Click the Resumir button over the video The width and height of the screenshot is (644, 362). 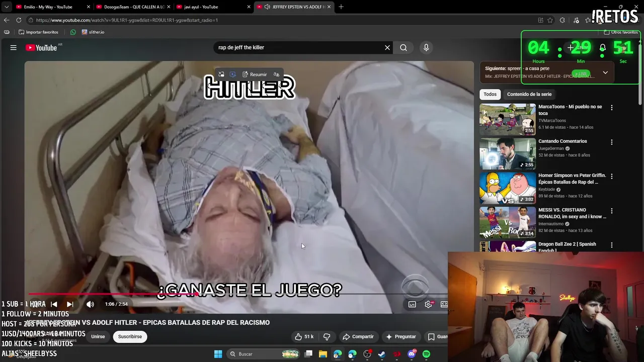(x=255, y=74)
